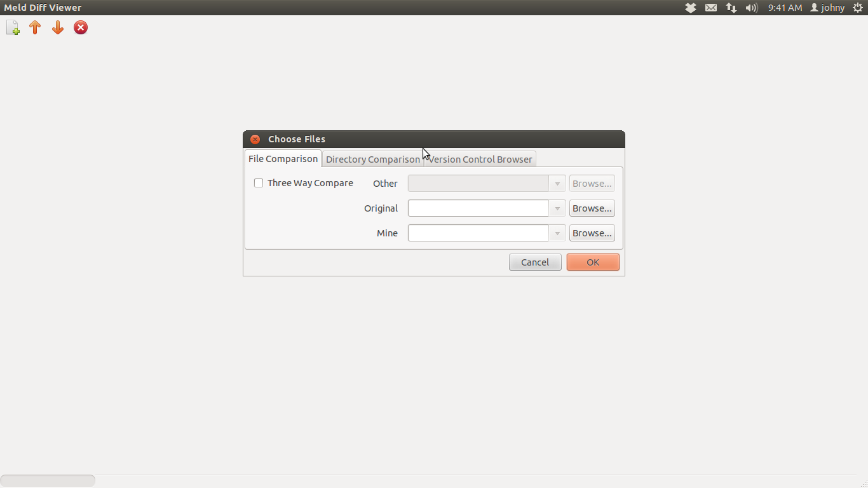Enable the Three Way Compare checkbox
The height and width of the screenshot is (488, 868).
[259, 183]
